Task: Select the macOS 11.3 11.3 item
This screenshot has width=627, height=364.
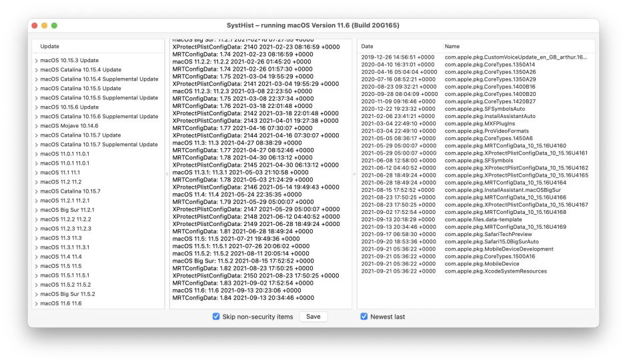Action: click(x=61, y=238)
